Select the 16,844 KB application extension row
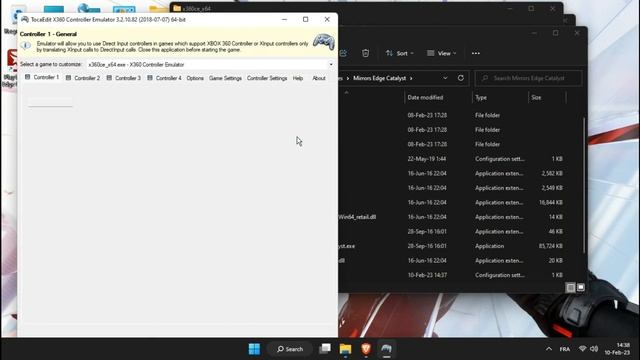The width and height of the screenshot is (640, 360). coord(452,202)
